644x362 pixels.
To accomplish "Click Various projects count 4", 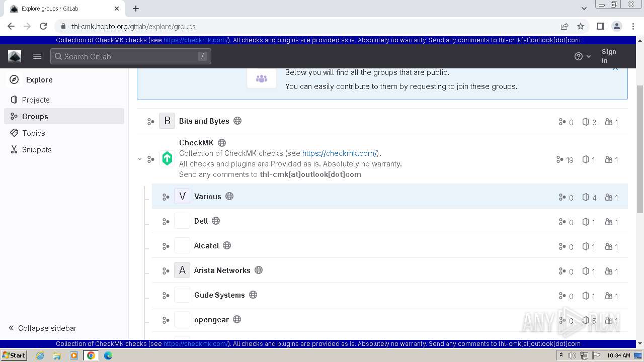I will 589,198.
